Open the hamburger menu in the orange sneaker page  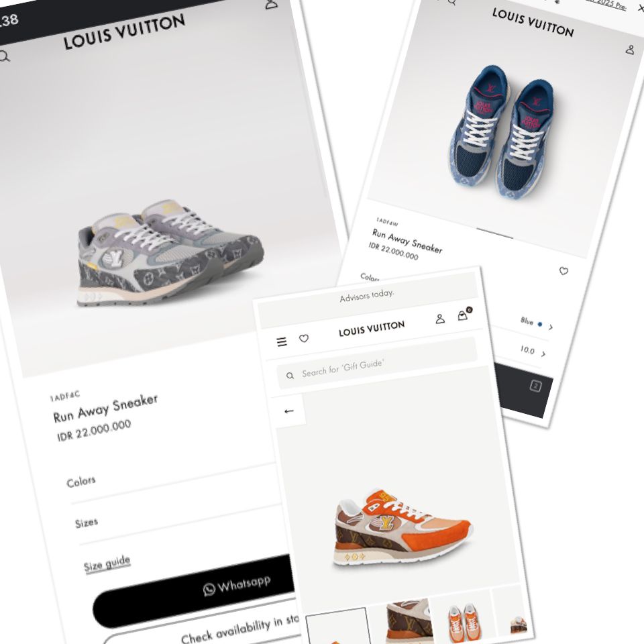pyautogui.click(x=282, y=341)
